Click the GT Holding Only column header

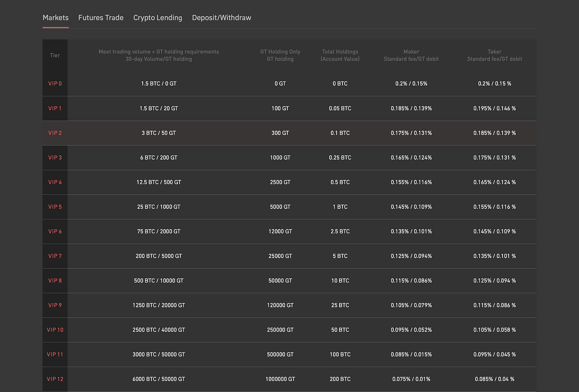[280, 55]
